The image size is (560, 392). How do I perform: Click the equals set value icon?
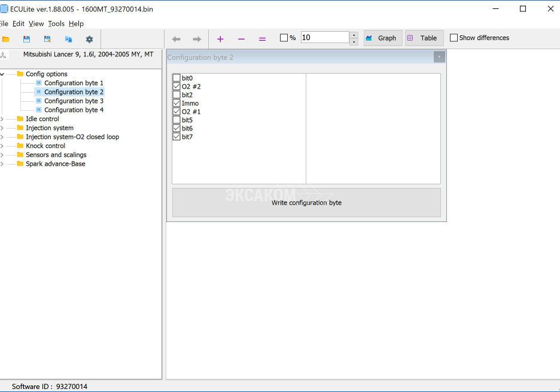point(262,39)
